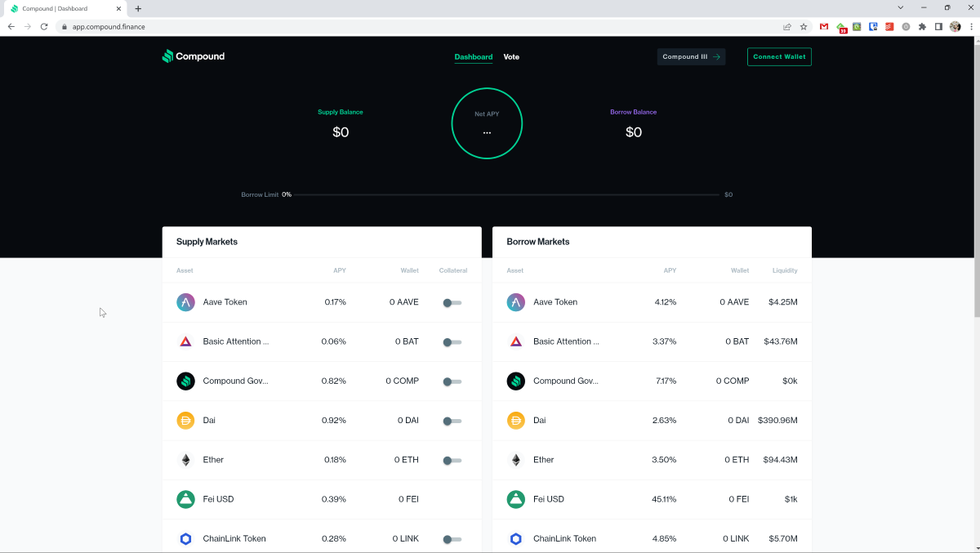Click the Borrow Limit progress bar
980x553 pixels.
pyautogui.click(x=506, y=194)
